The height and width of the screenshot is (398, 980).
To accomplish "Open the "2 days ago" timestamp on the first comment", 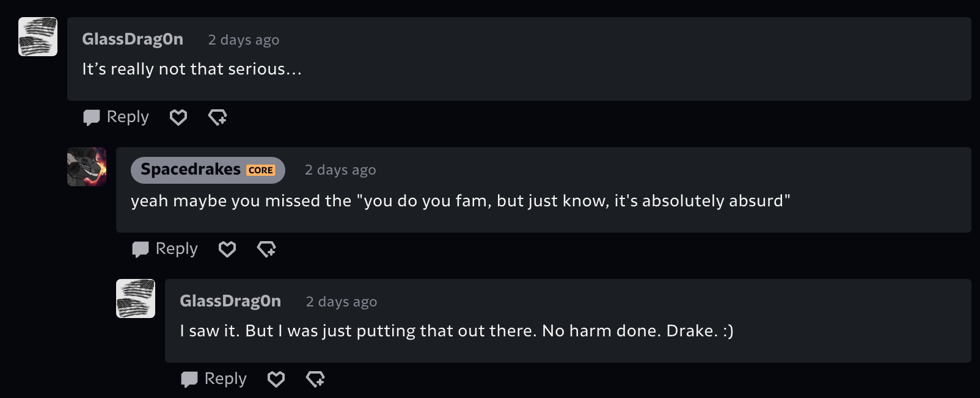I will click(x=244, y=40).
